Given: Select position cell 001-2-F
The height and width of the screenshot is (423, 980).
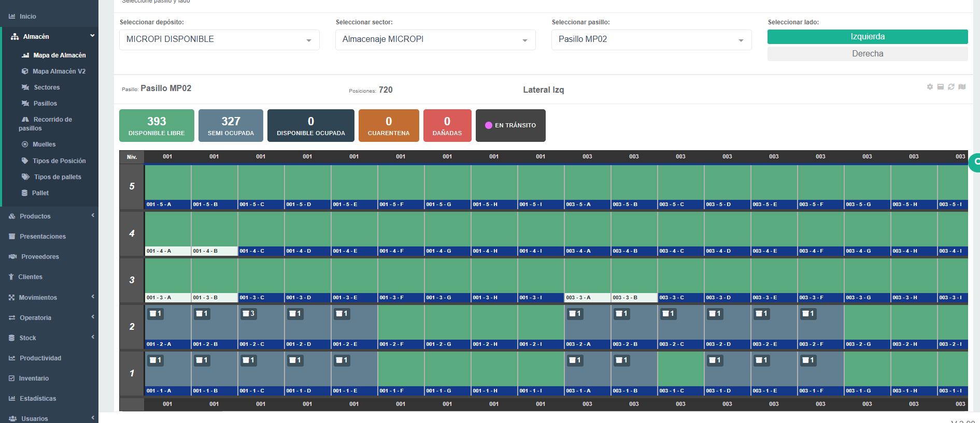Looking at the screenshot, I should click(401, 327).
